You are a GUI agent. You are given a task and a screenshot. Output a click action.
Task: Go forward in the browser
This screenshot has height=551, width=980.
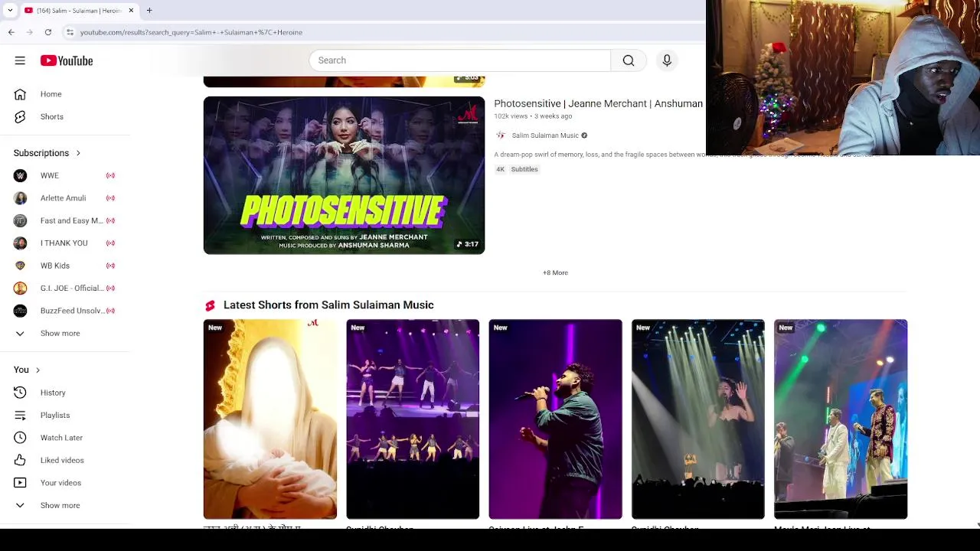29,32
